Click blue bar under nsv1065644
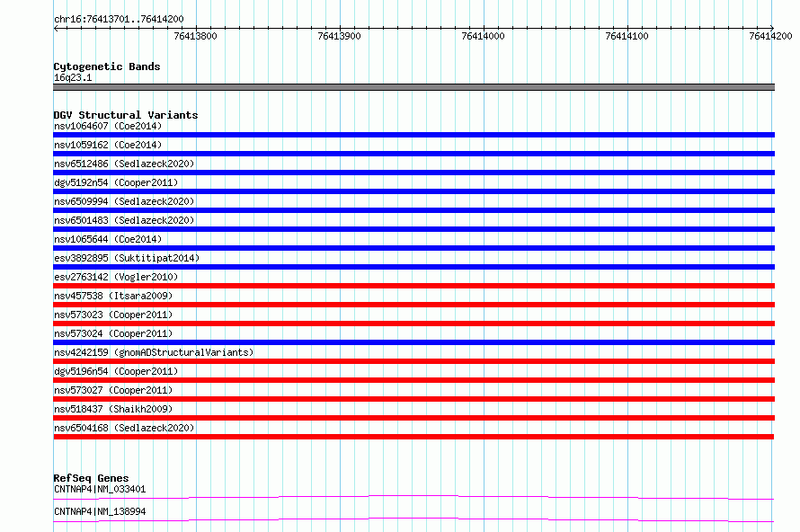The width and height of the screenshot is (800, 532). click(x=413, y=248)
